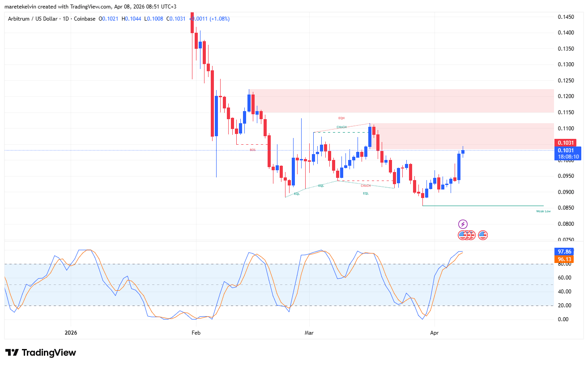Image resolution: width=588 pixels, height=366 pixels.
Task: Open the 1D interval selector in the legend
Action: [x=65, y=19]
